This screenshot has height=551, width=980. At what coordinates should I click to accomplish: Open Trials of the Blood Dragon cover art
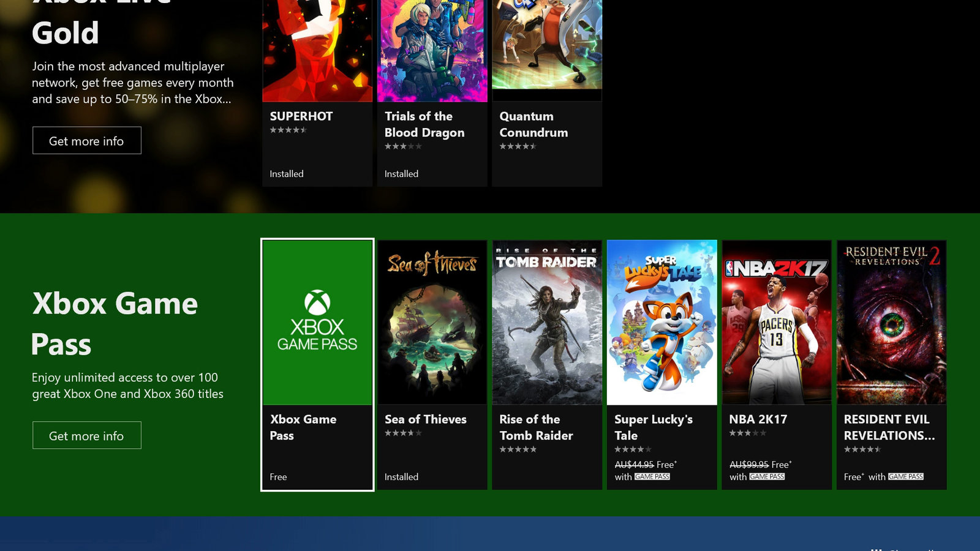(432, 50)
